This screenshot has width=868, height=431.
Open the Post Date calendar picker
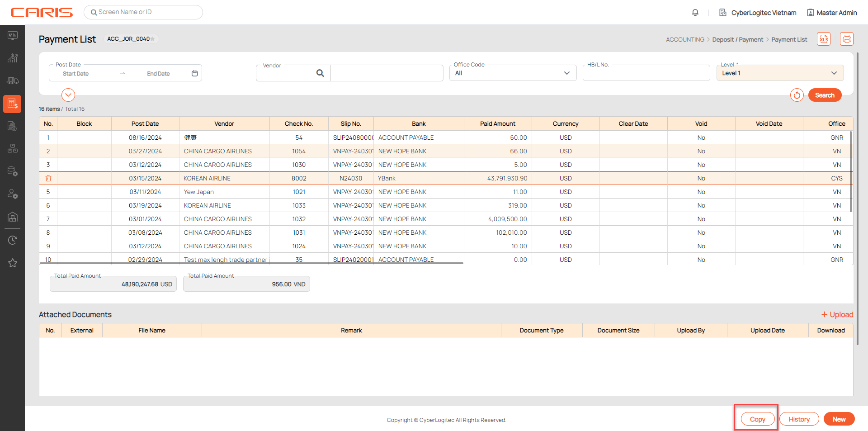(x=195, y=73)
